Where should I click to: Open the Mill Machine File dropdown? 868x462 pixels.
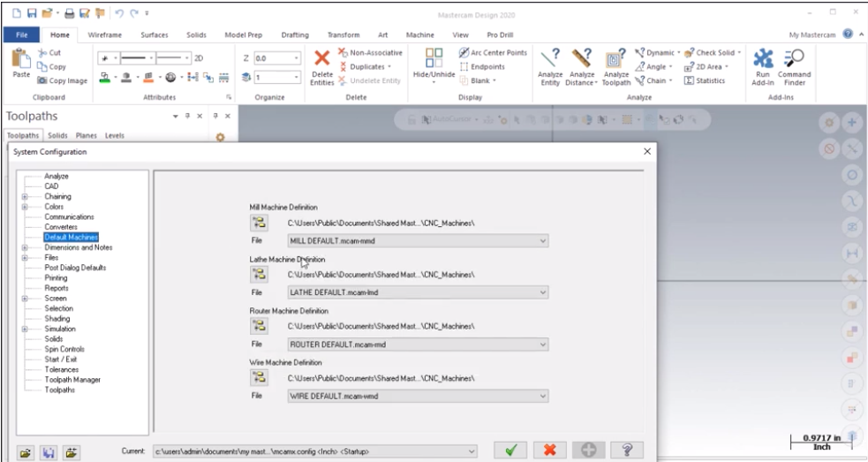[542, 241]
